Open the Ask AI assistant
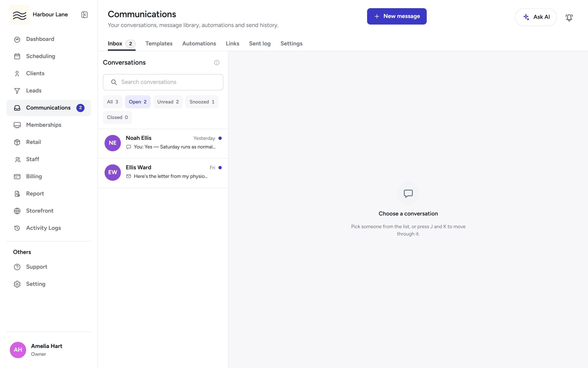The image size is (588, 368). coord(536,17)
